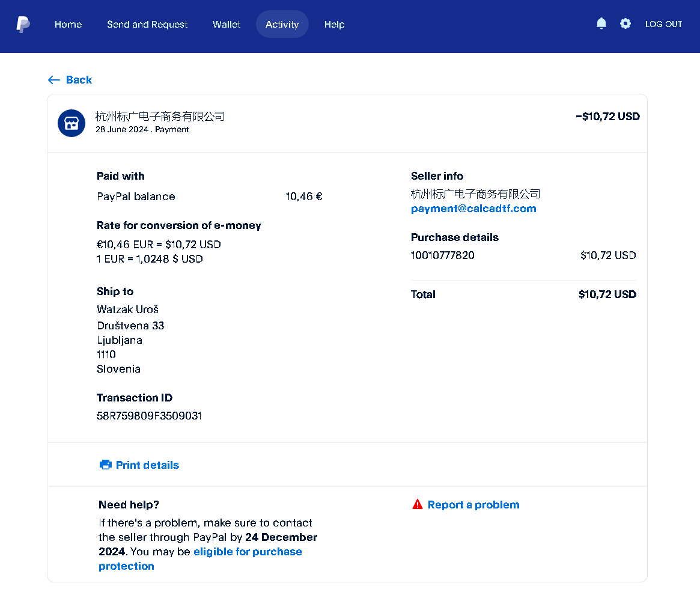
Task: Click the merchant name in the header
Action: [160, 117]
